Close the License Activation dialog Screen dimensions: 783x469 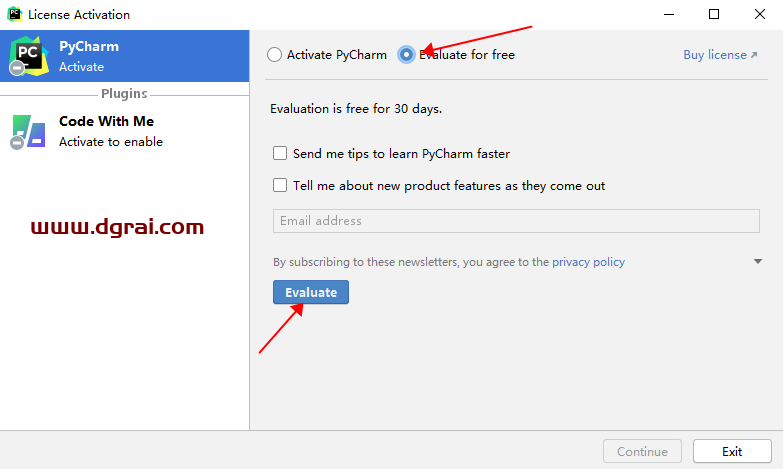(760, 14)
